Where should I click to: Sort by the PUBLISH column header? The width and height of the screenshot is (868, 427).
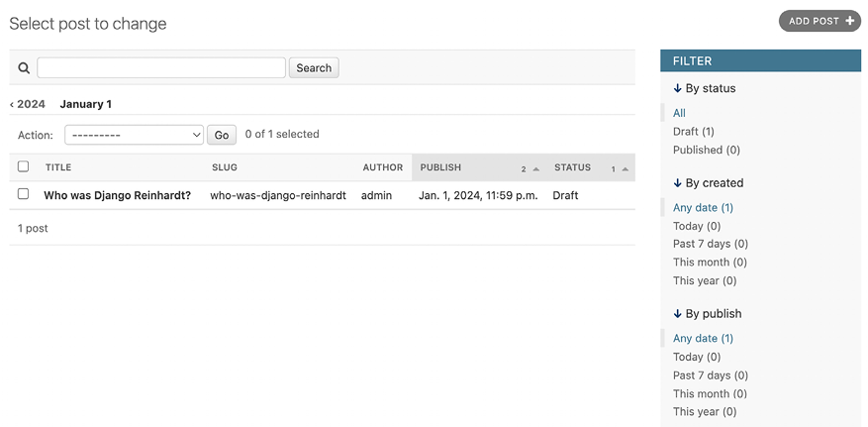pos(440,167)
